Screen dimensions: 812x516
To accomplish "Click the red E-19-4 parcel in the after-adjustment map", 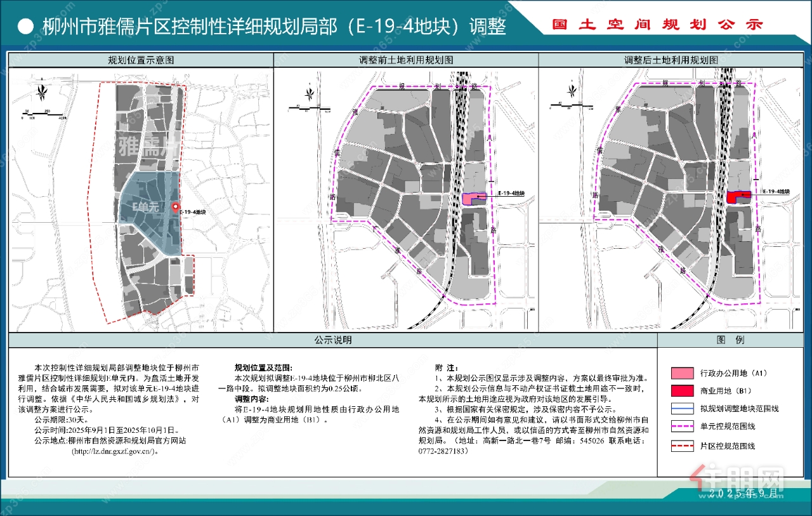I will pos(737,197).
